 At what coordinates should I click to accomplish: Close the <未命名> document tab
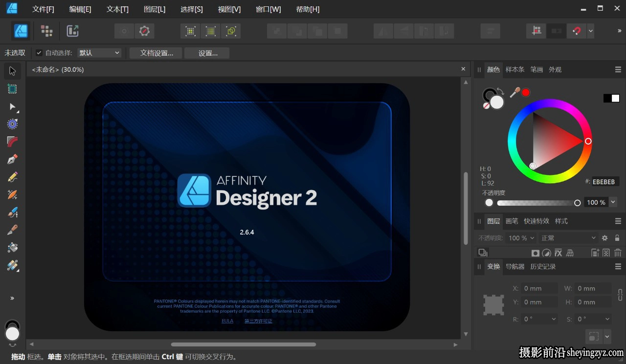click(463, 69)
